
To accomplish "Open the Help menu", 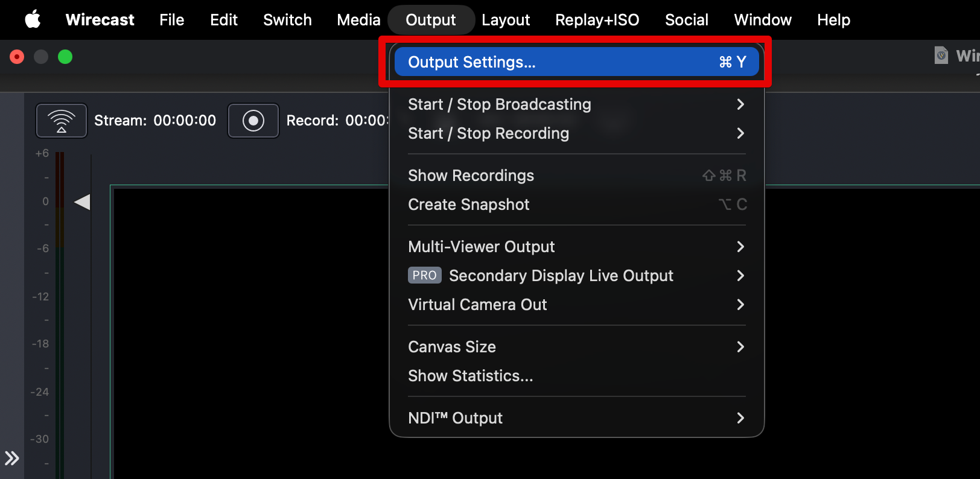I will click(833, 20).
